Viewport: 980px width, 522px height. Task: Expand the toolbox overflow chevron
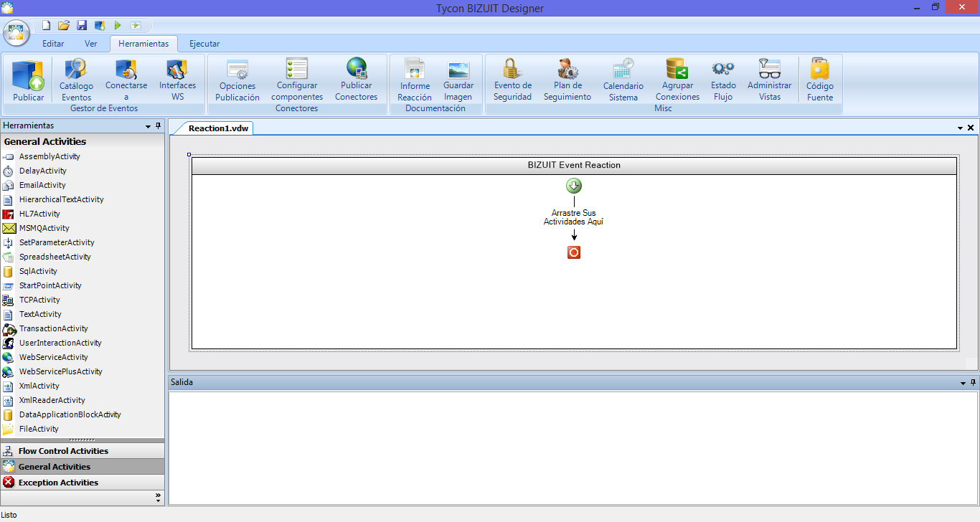click(158, 496)
